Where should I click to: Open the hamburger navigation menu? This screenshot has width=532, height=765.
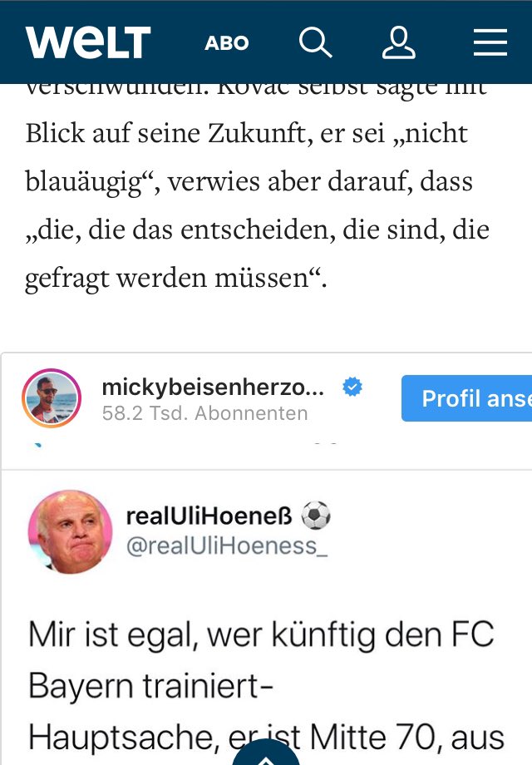pyautogui.click(x=490, y=42)
